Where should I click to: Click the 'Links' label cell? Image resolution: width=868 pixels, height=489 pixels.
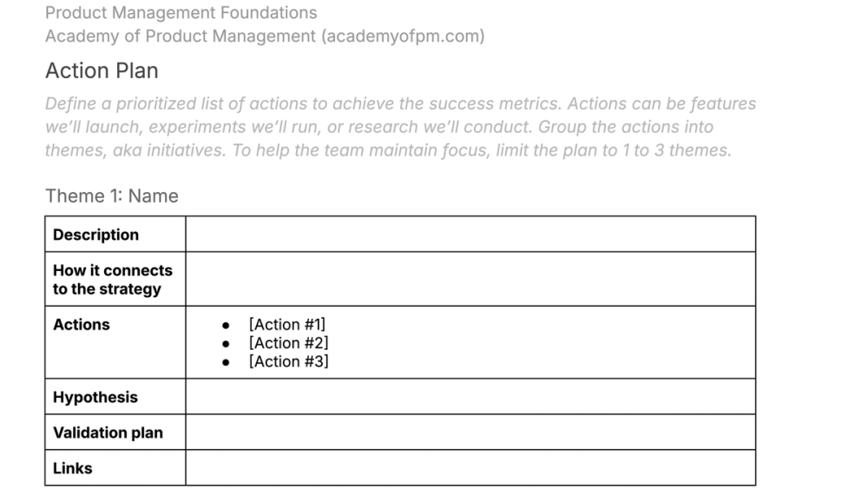click(x=73, y=468)
